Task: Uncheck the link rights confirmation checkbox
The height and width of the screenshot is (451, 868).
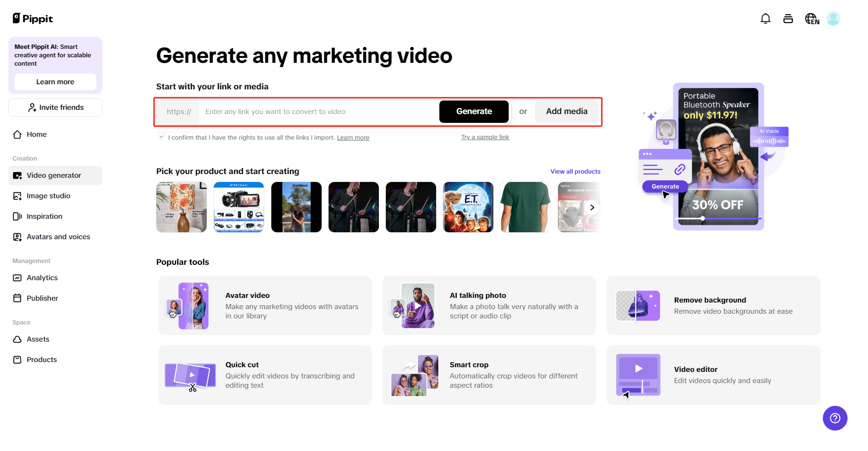Action: (x=161, y=136)
